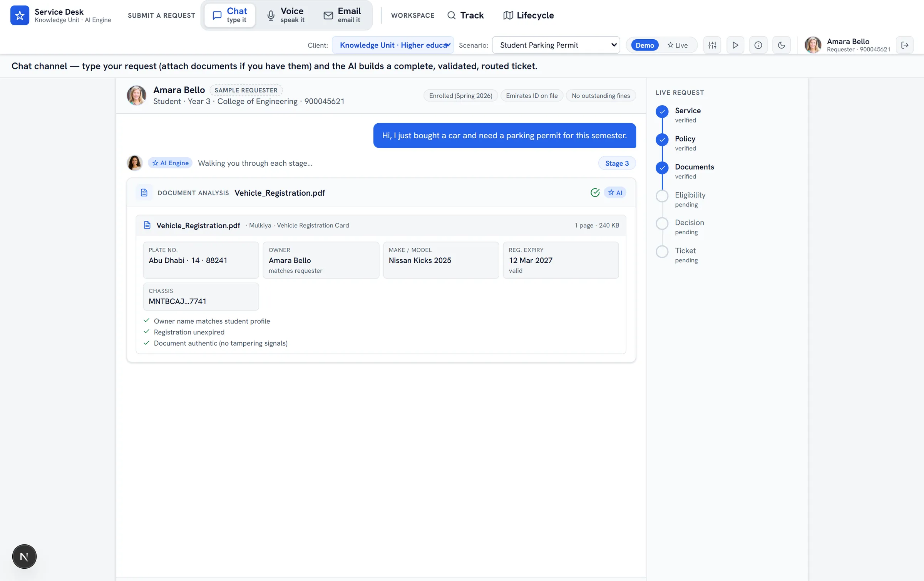Open the Chat type it channel
This screenshot has width=924, height=581.
(230, 15)
